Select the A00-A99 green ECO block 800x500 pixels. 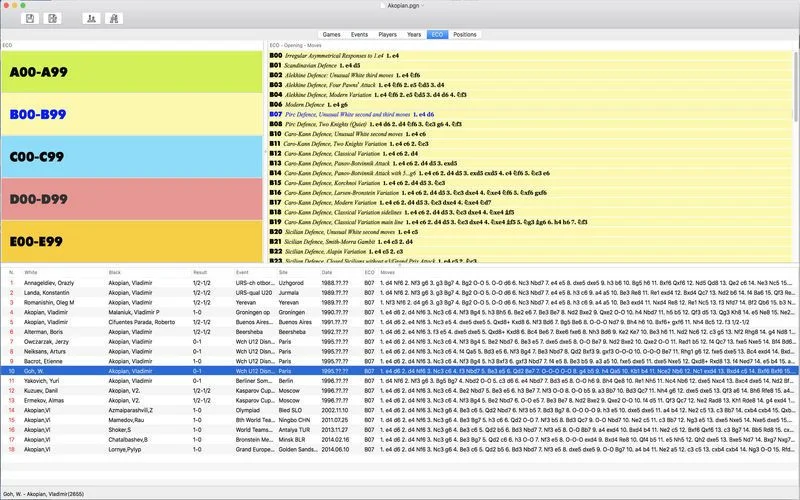coord(132,71)
